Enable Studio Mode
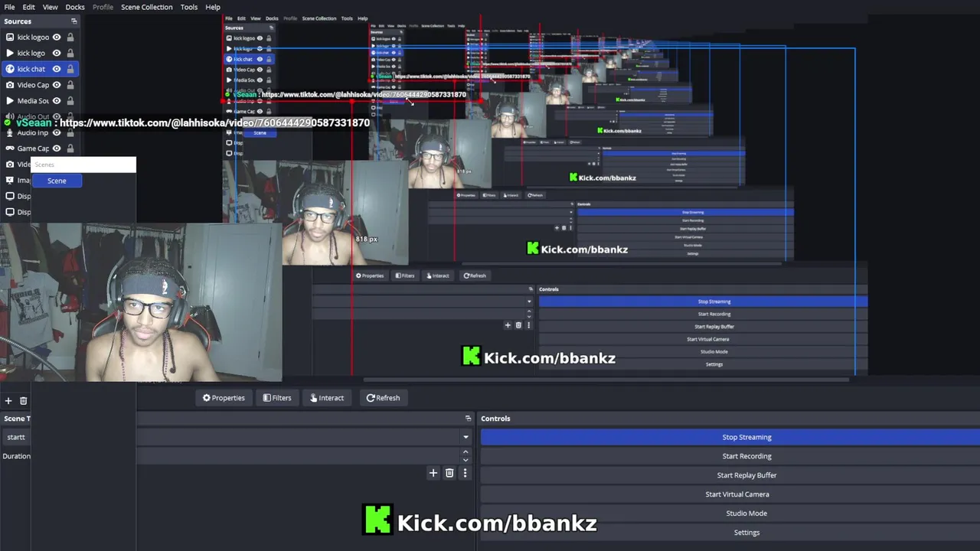 point(730,514)
